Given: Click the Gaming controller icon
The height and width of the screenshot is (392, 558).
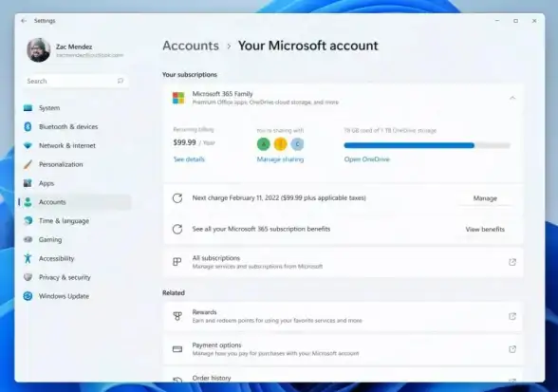Looking at the screenshot, I should [28, 239].
